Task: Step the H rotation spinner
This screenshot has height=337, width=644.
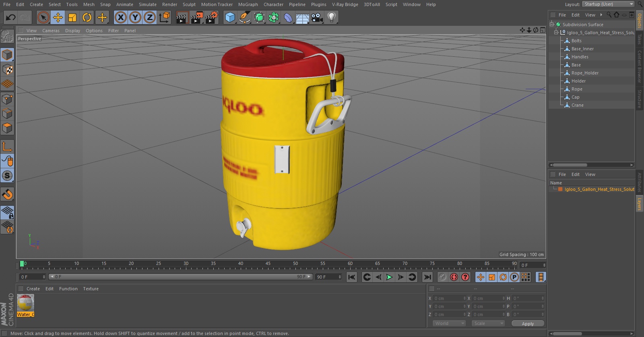Action: point(543,298)
